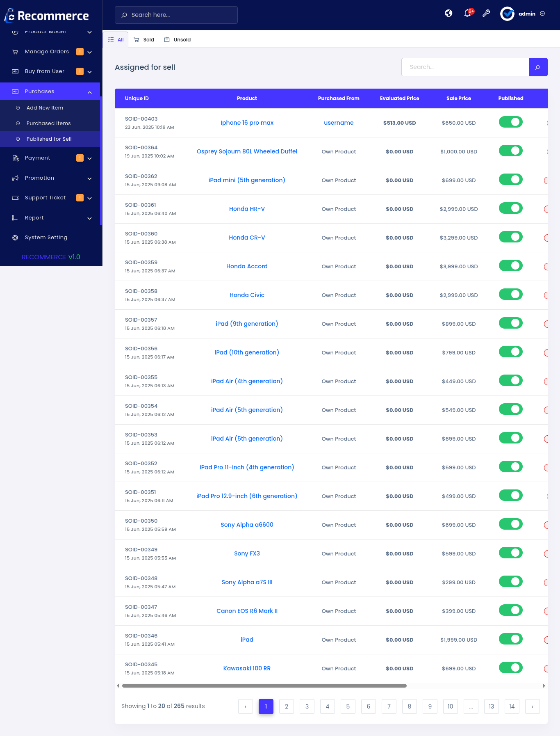Expand the Product Model chevron
The image size is (560, 736).
(x=89, y=32)
